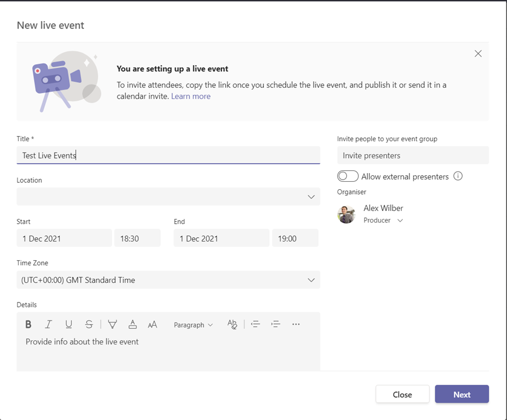
Task: Click the underline formatting icon
Action: [x=68, y=325]
